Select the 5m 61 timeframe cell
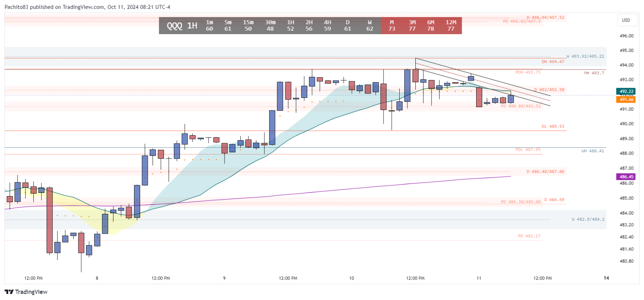The image size is (644, 300). pos(228,26)
